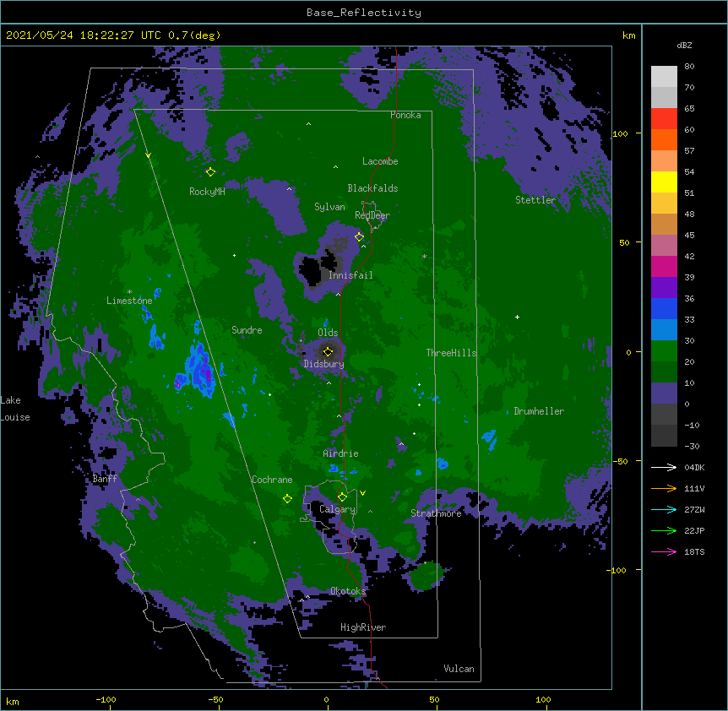
Task: Select yellow diamond marker above Didsbury
Action: (328, 351)
